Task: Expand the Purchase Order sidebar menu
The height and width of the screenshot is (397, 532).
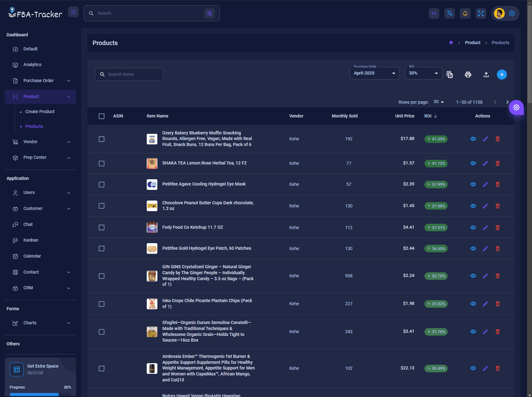Action: 40,81
